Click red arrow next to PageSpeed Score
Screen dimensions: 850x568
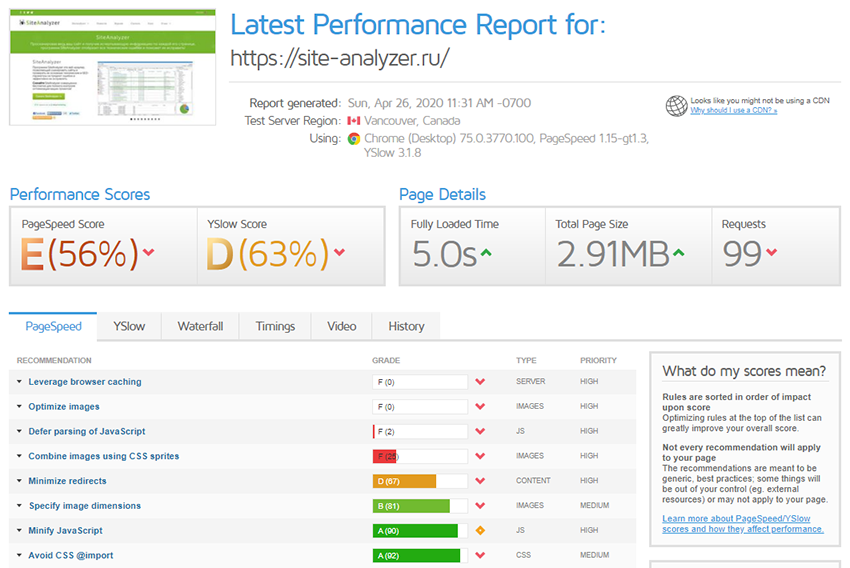[x=149, y=252]
